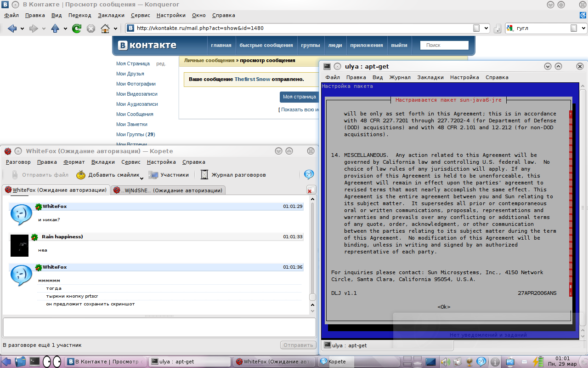Click the Google search engine icon
This screenshot has width=588, height=368.
509,28
